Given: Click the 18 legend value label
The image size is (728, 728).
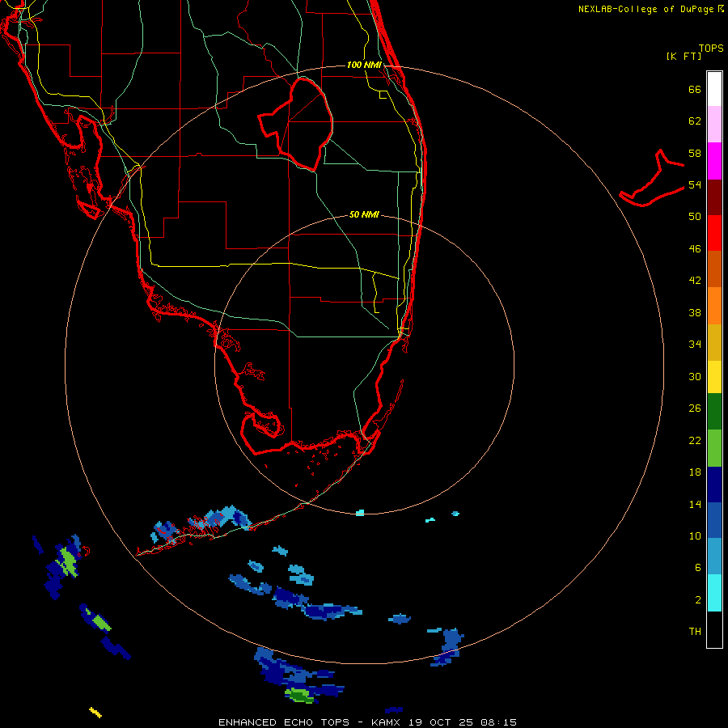Looking at the screenshot, I should 695,472.
